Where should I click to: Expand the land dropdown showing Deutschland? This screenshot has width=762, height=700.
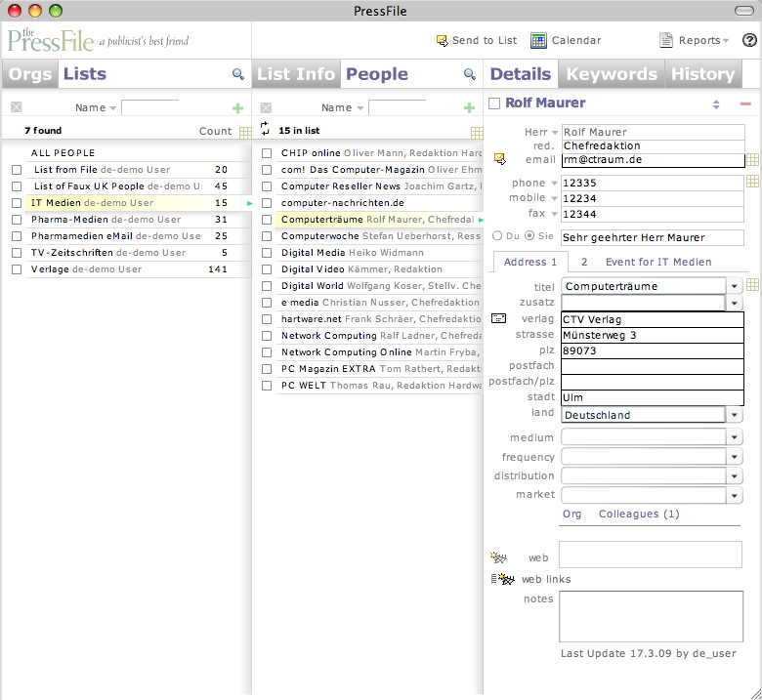pyautogui.click(x=735, y=415)
